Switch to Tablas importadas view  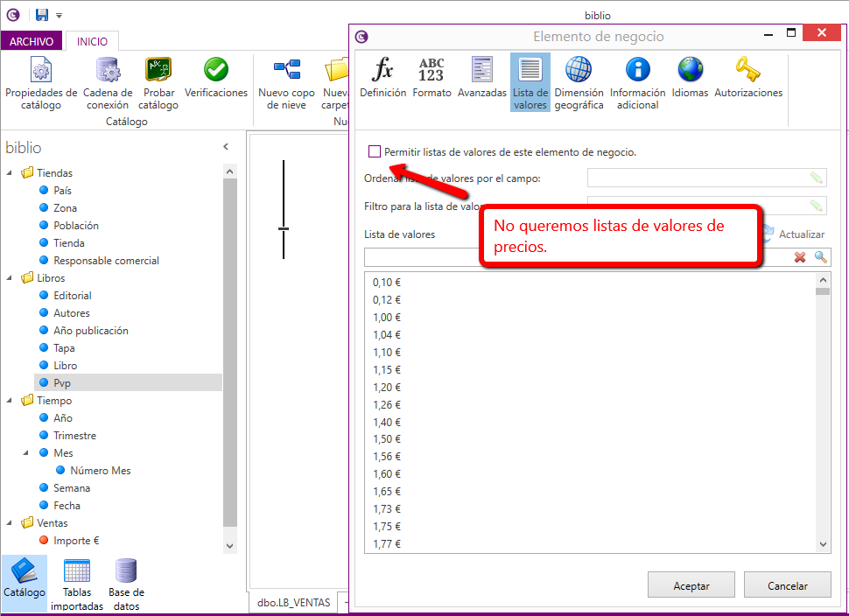pyautogui.click(x=77, y=583)
